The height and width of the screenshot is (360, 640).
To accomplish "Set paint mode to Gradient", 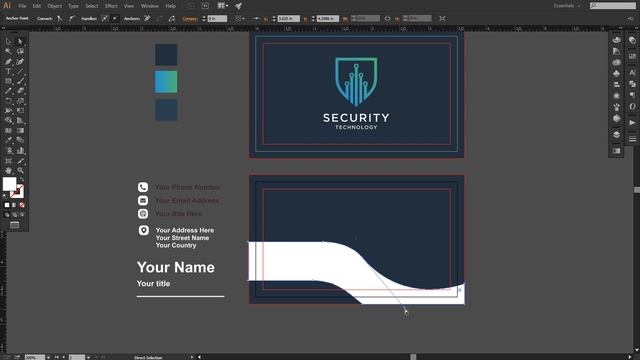I will 14,205.
